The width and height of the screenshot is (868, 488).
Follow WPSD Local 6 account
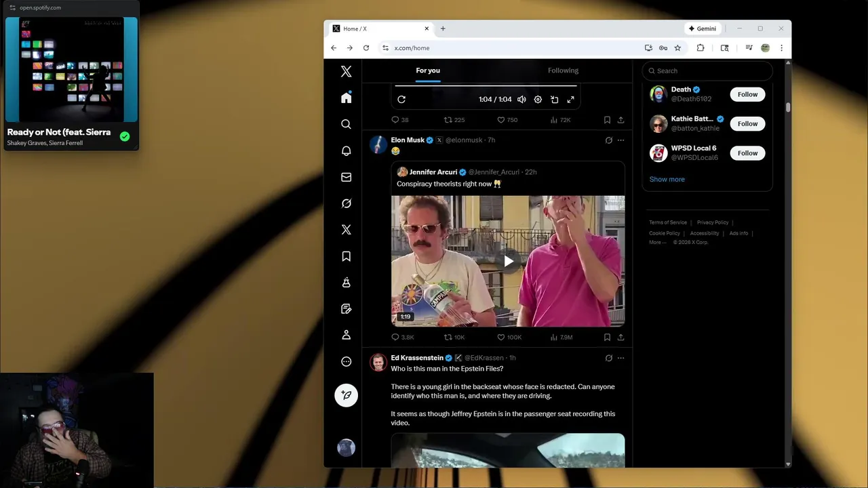pos(747,153)
